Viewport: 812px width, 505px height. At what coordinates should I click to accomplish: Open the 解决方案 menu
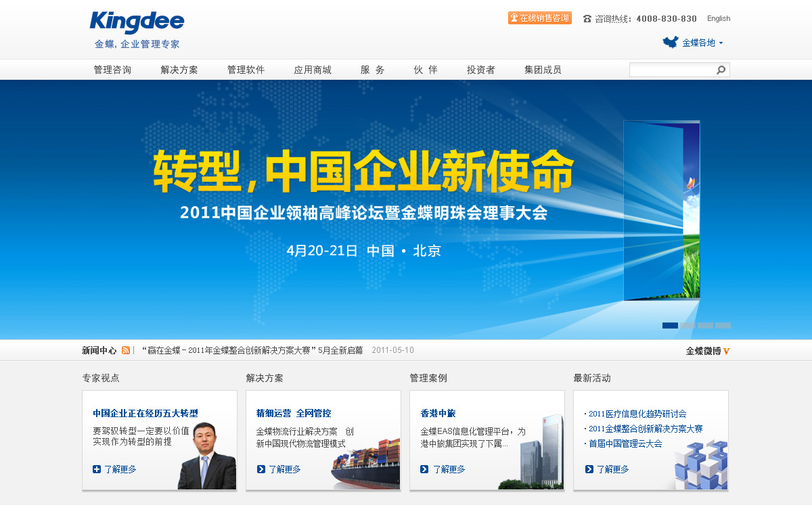click(179, 70)
